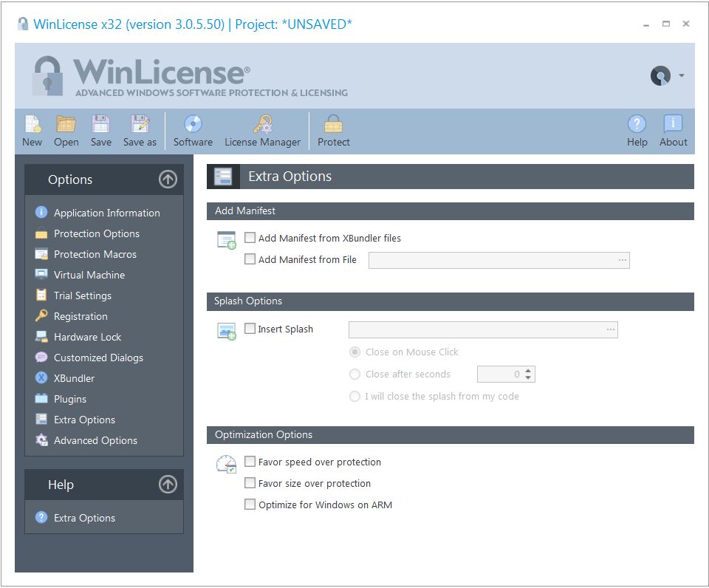
Task: Choose I will close the splash from my code
Action: pos(355,396)
